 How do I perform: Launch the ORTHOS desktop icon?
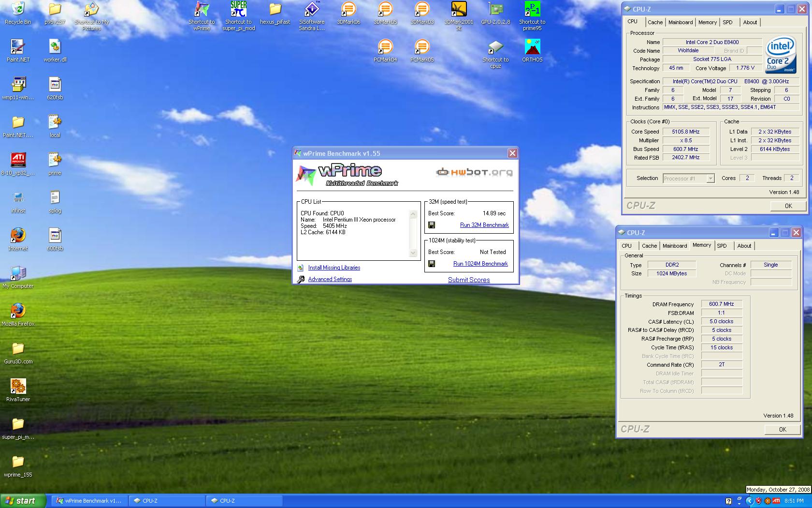[532, 51]
